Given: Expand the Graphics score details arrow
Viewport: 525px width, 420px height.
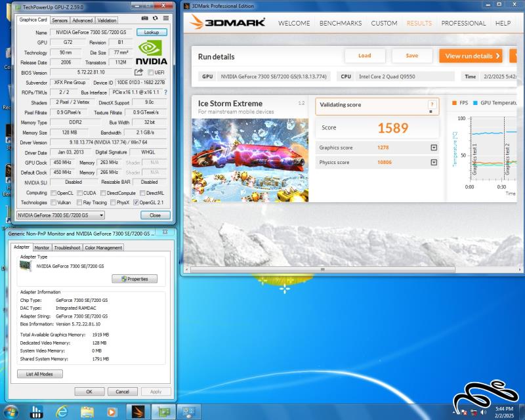Looking at the screenshot, I should click(x=434, y=148).
